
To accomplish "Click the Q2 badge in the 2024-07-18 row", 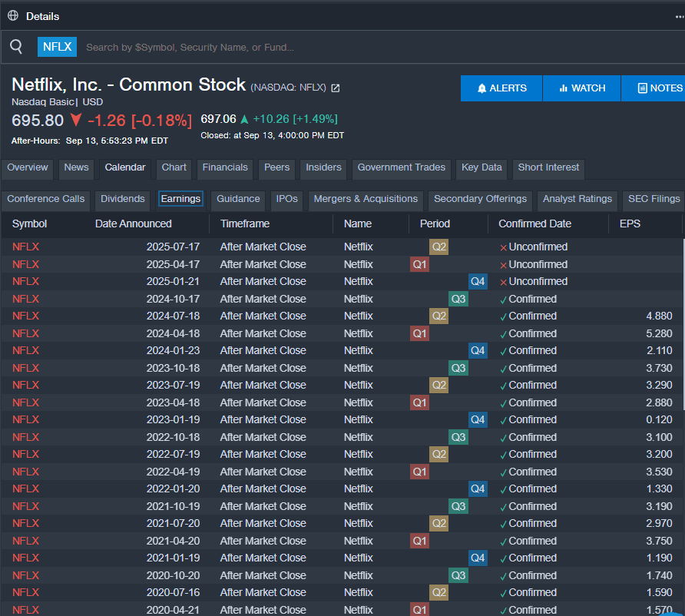I will click(439, 316).
